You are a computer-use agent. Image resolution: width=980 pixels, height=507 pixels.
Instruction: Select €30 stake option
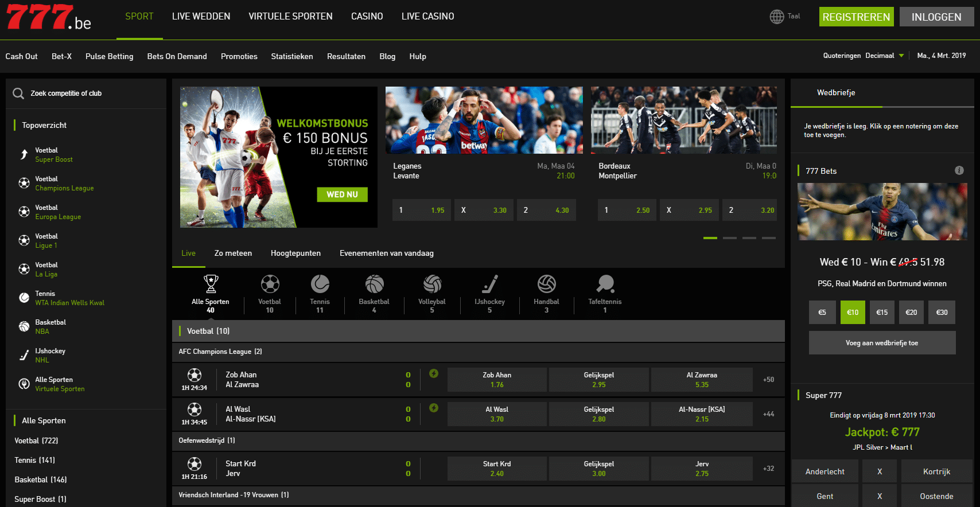tap(942, 313)
